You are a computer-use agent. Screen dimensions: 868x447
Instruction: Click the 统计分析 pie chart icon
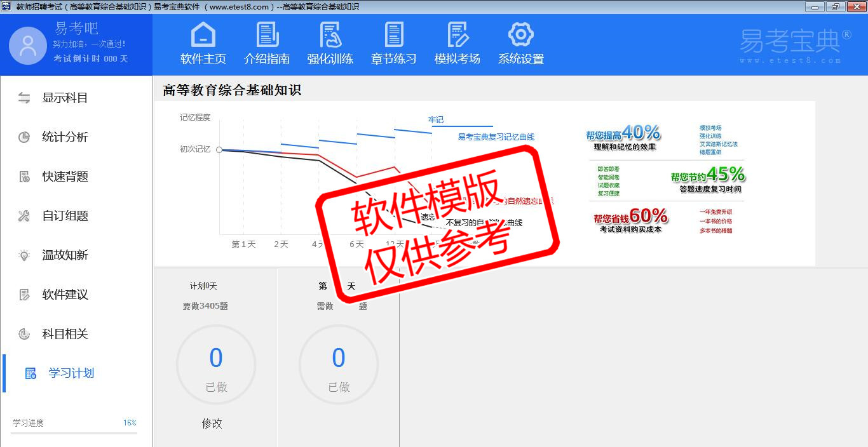click(x=24, y=137)
